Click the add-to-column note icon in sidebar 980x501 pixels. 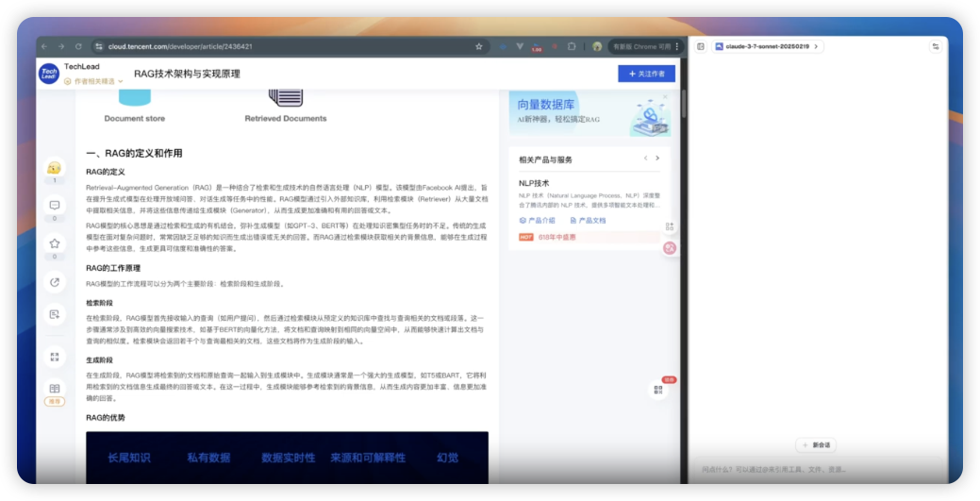click(x=55, y=314)
